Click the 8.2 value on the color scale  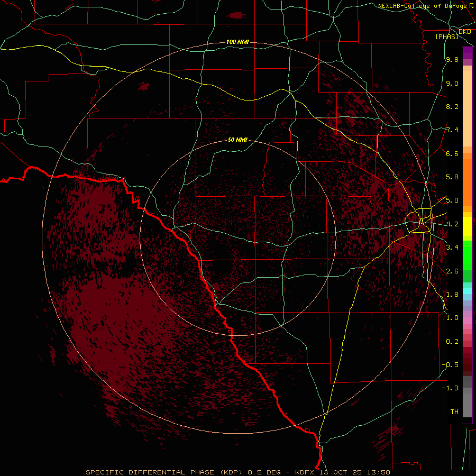[x=452, y=106]
